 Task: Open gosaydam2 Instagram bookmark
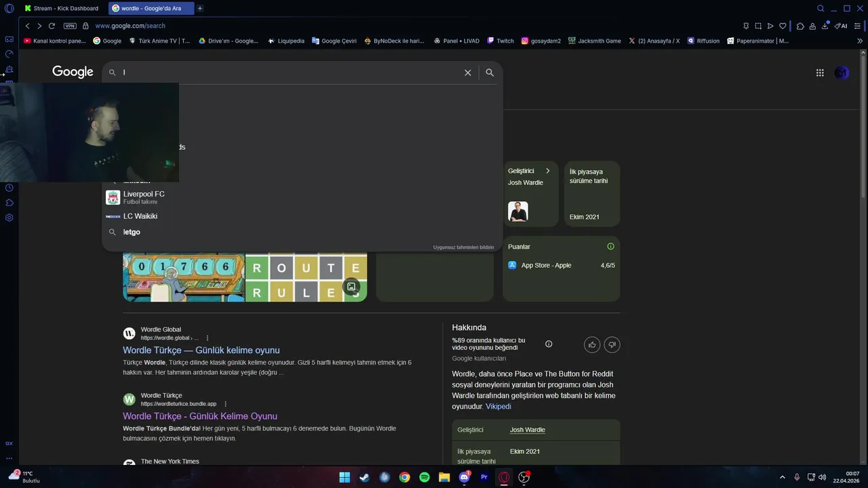541,41
